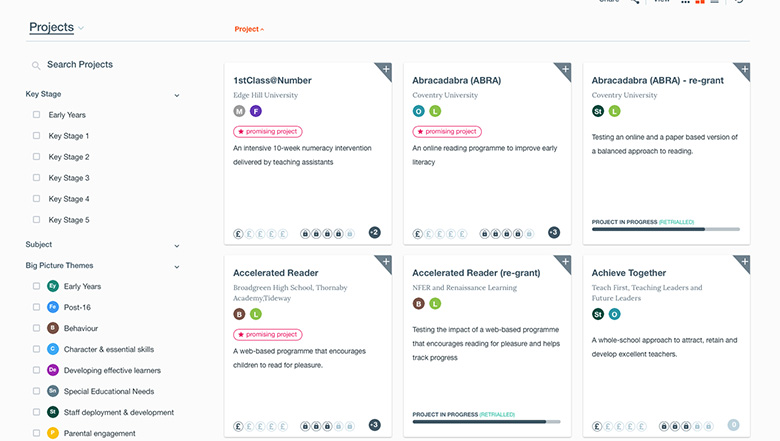Screen dimensions: 780x441
Task: Tick the Key Stage 1 checkbox
Action: [x=36, y=136]
